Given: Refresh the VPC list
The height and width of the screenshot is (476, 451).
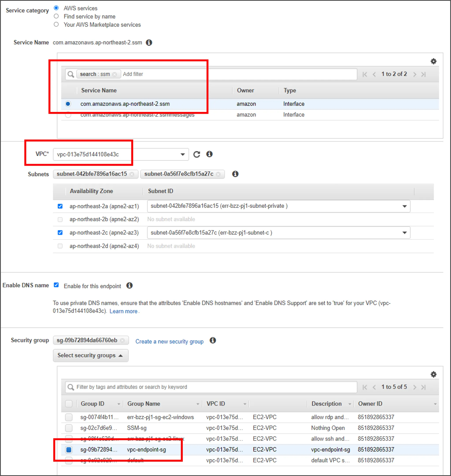Looking at the screenshot, I should click(197, 154).
